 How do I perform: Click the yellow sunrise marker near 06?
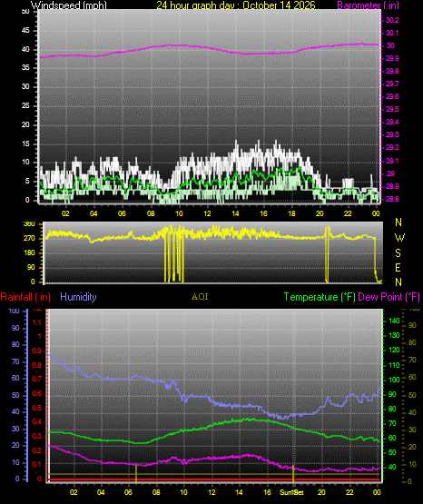pyautogui.click(x=136, y=473)
